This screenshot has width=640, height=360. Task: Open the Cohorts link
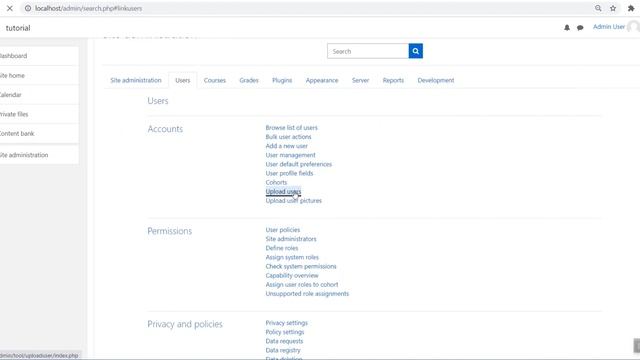(276, 182)
